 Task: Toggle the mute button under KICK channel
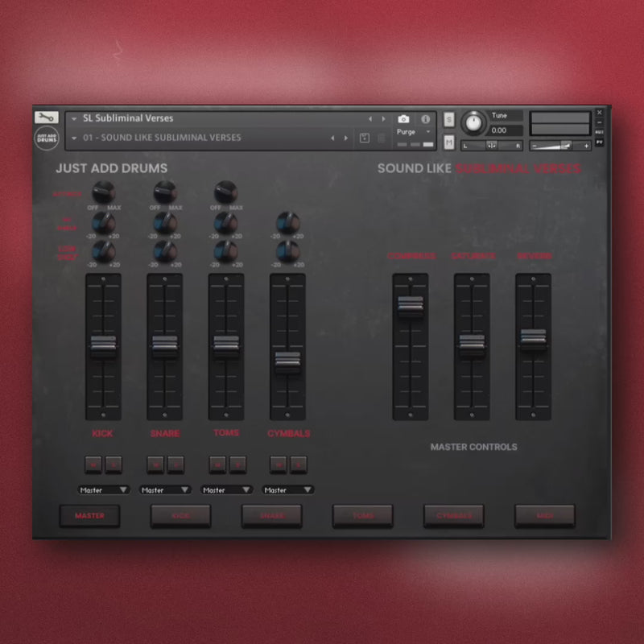click(x=94, y=464)
